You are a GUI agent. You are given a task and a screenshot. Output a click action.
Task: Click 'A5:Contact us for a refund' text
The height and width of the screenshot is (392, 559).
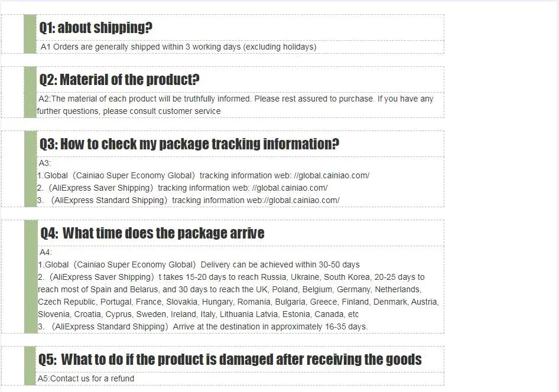(86, 378)
